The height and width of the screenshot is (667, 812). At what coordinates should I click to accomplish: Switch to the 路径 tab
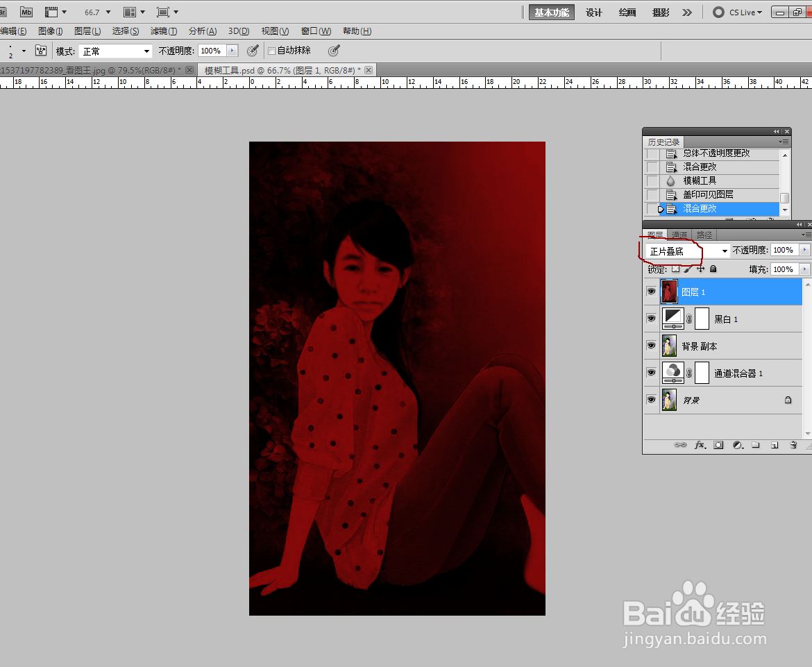704,235
